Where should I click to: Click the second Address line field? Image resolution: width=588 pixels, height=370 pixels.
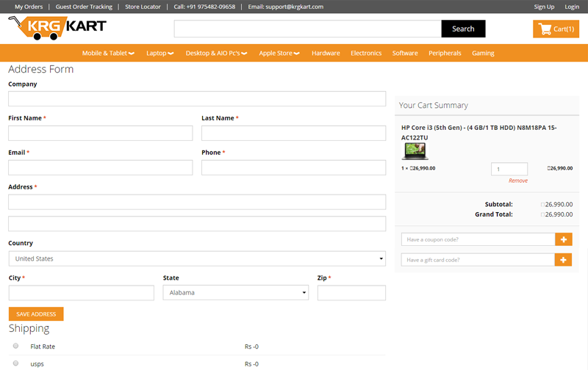(197, 224)
